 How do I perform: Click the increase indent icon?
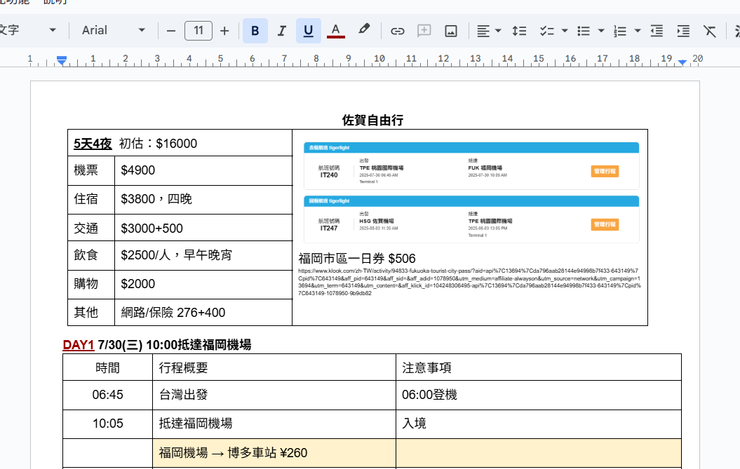click(683, 31)
